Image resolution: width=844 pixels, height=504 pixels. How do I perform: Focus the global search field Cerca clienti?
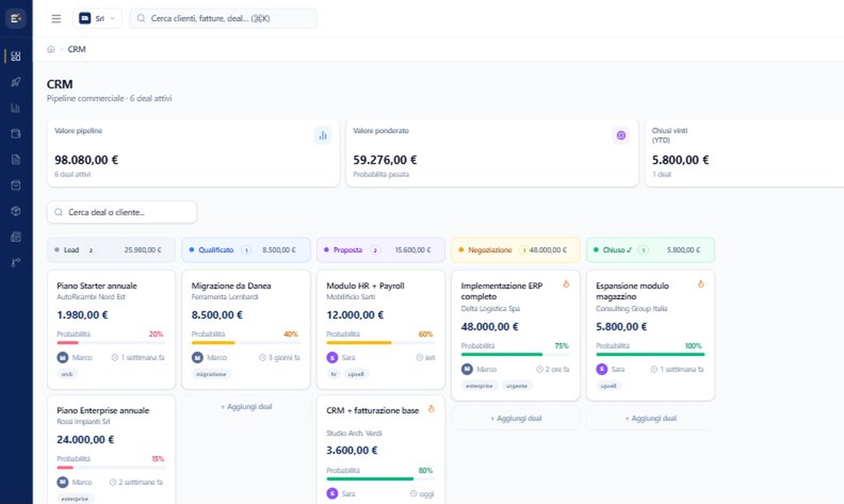(x=223, y=19)
